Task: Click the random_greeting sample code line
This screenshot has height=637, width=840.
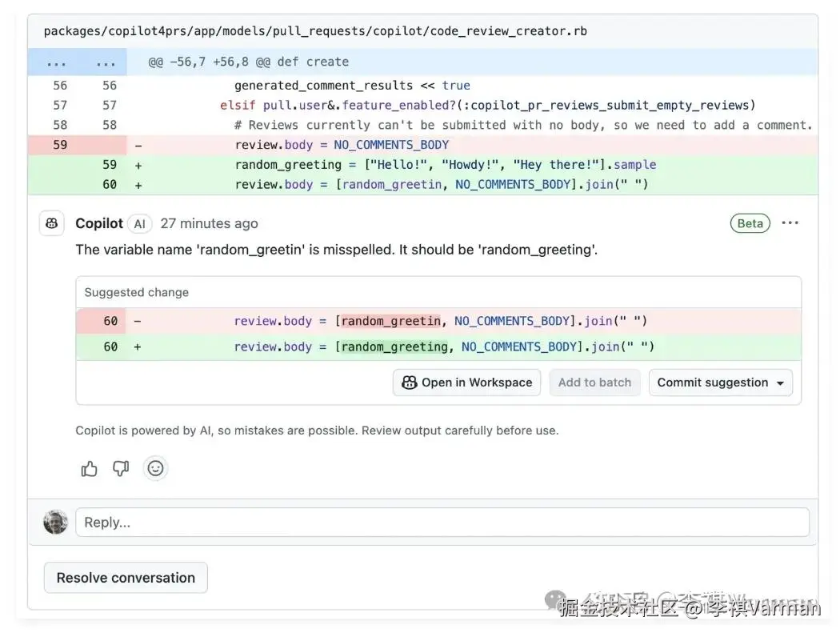Action: point(445,165)
